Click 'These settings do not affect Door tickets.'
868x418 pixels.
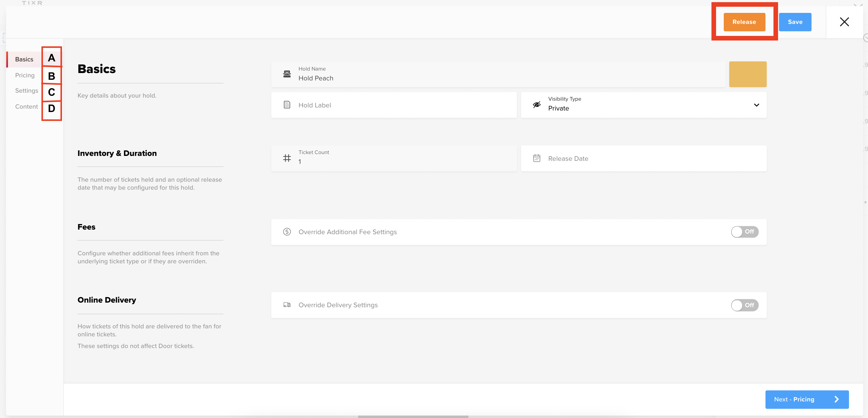135,346
